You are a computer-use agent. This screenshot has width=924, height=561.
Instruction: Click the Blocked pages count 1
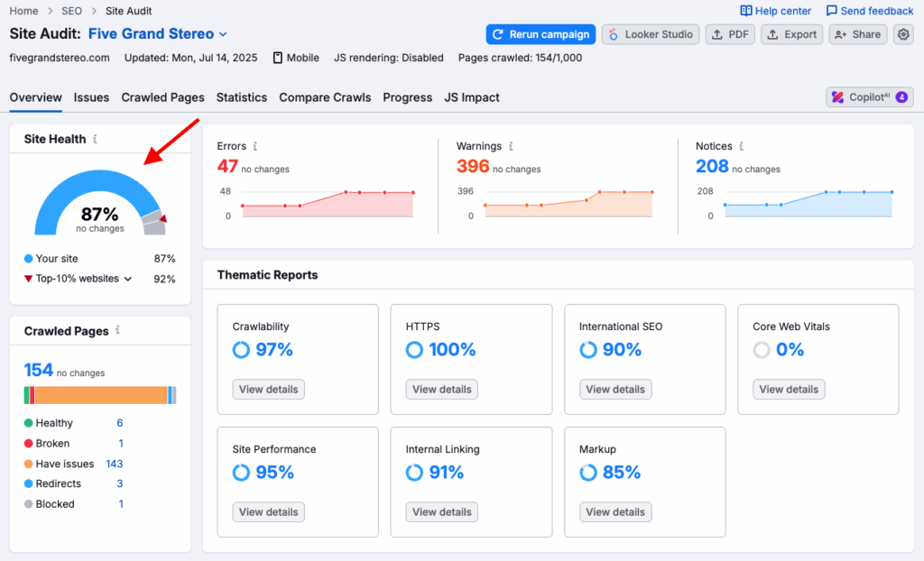[x=121, y=504]
